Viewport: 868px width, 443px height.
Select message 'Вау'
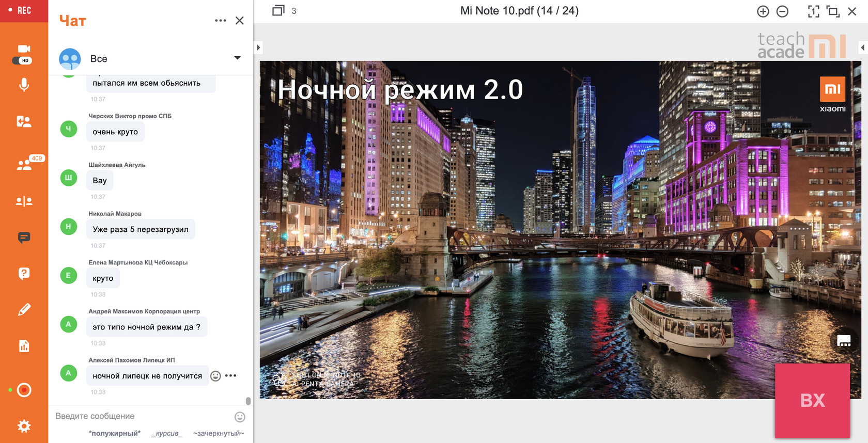(x=100, y=181)
